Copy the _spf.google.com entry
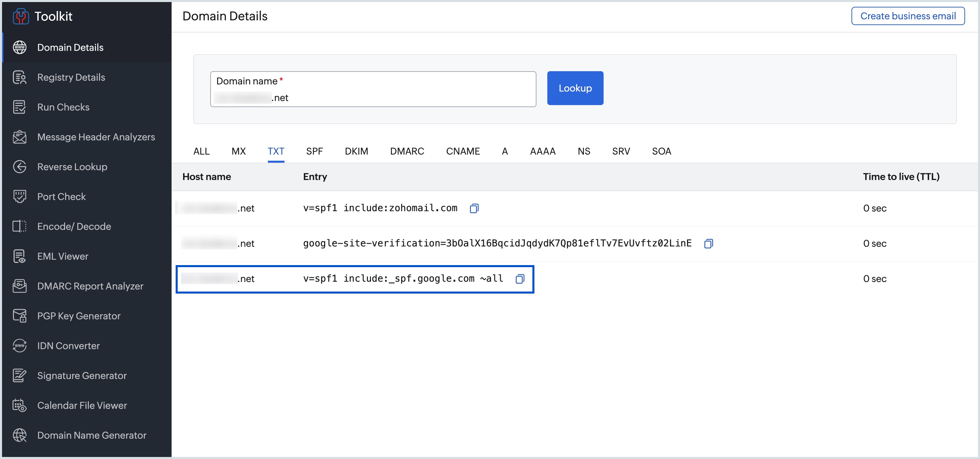Image resolution: width=980 pixels, height=459 pixels. coord(520,279)
